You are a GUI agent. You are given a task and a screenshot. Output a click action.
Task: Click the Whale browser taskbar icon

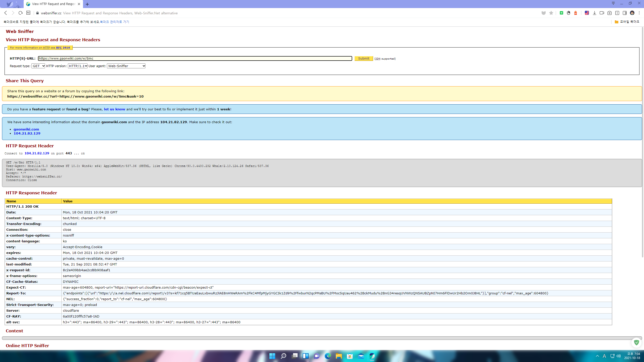372,356
